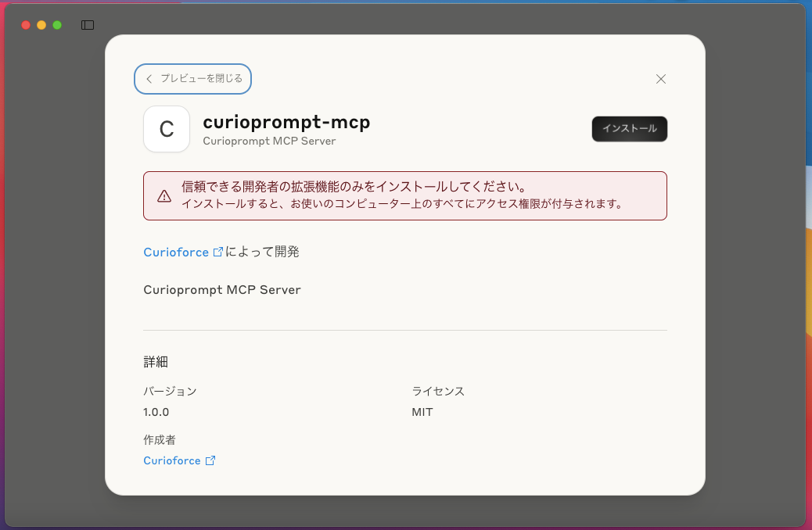The width and height of the screenshot is (812, 530).
Task: Click the 詳細 section heading
Action: pos(156,362)
